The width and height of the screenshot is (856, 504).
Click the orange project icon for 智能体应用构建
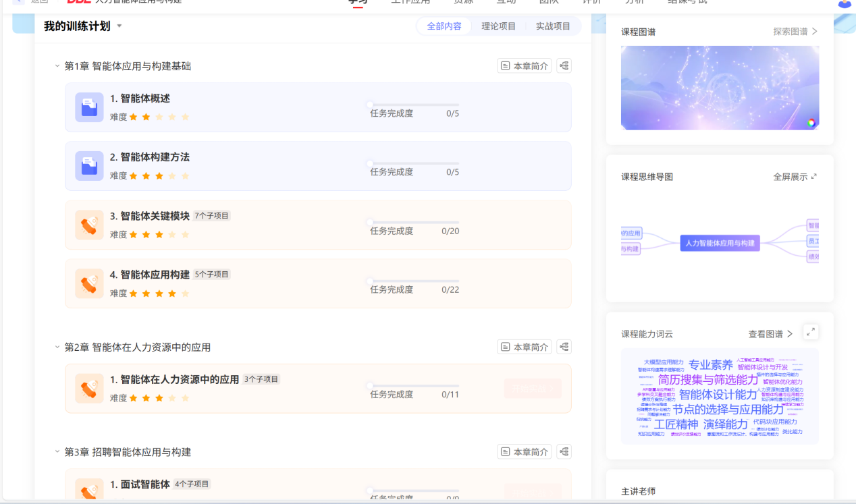point(89,283)
